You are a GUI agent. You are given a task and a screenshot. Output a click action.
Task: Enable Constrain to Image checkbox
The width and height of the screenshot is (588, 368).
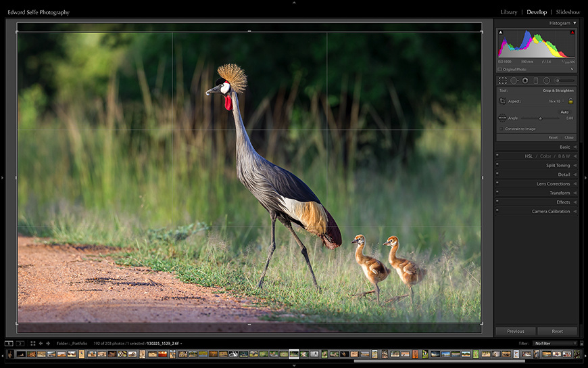pyautogui.click(x=501, y=129)
